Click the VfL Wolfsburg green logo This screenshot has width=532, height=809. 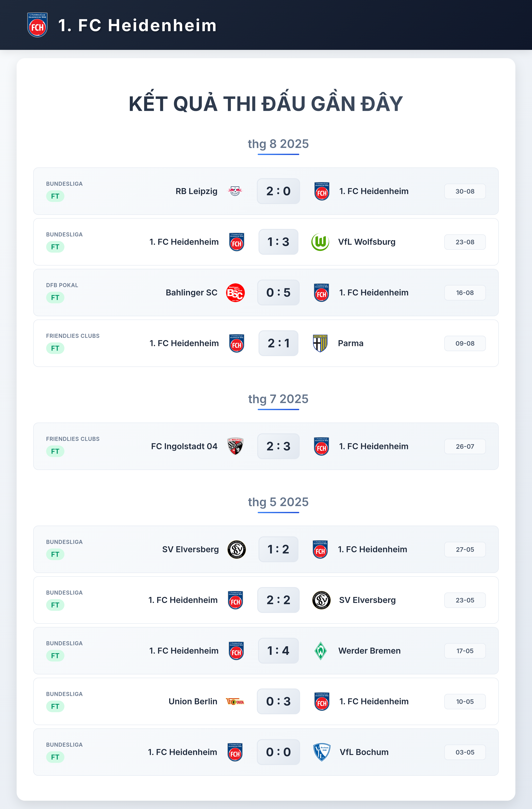click(x=320, y=242)
